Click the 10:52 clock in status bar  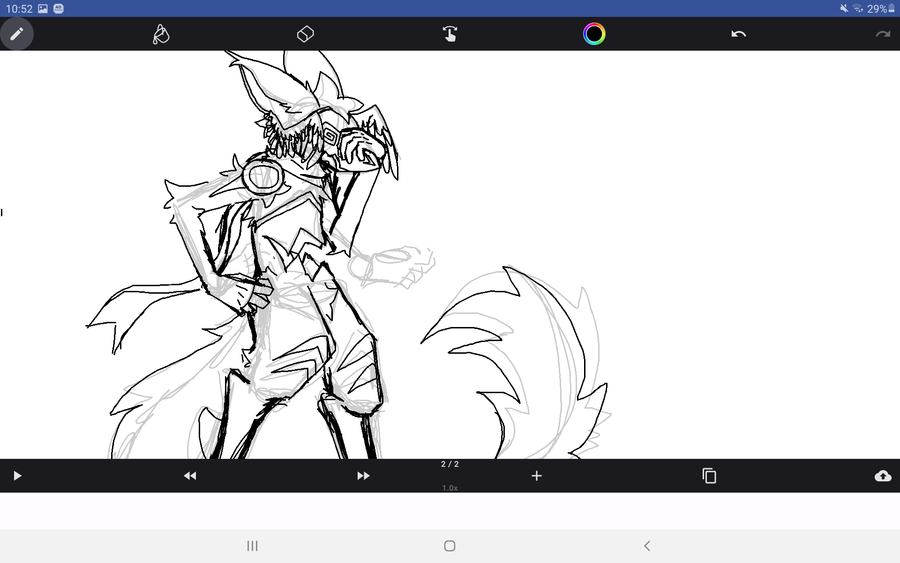click(19, 9)
